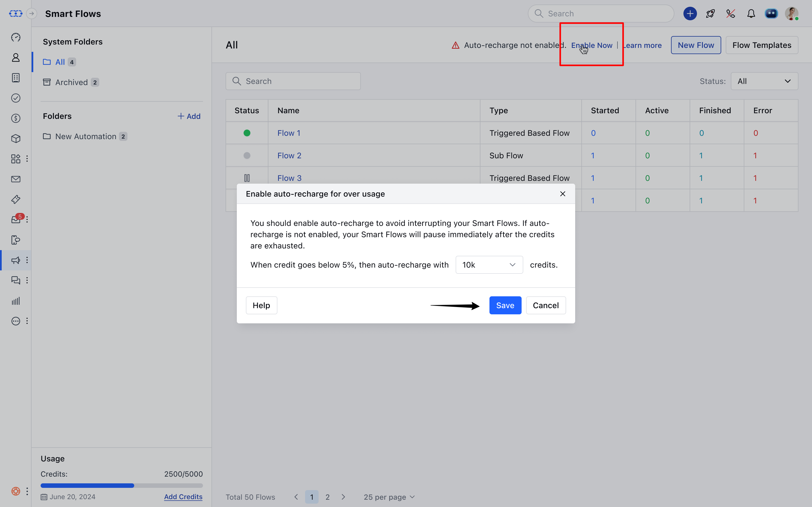Click the phone call icon in header
Image resolution: width=812 pixels, height=507 pixels.
coord(731,14)
